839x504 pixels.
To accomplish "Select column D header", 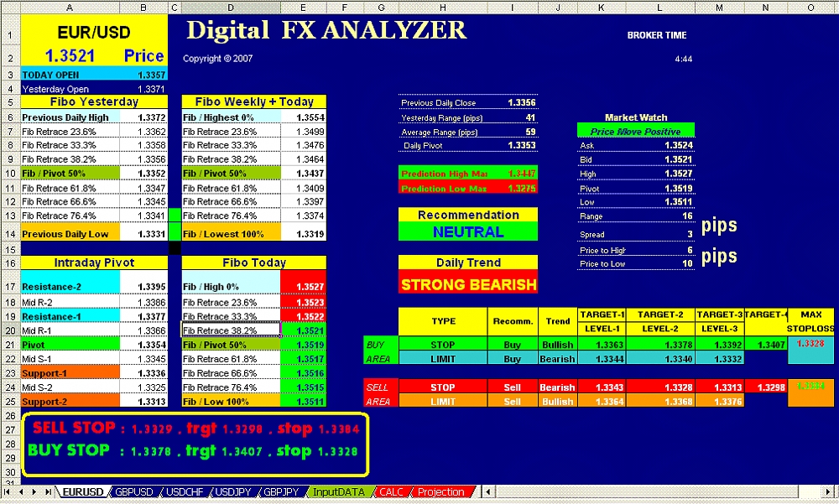I will point(231,8).
